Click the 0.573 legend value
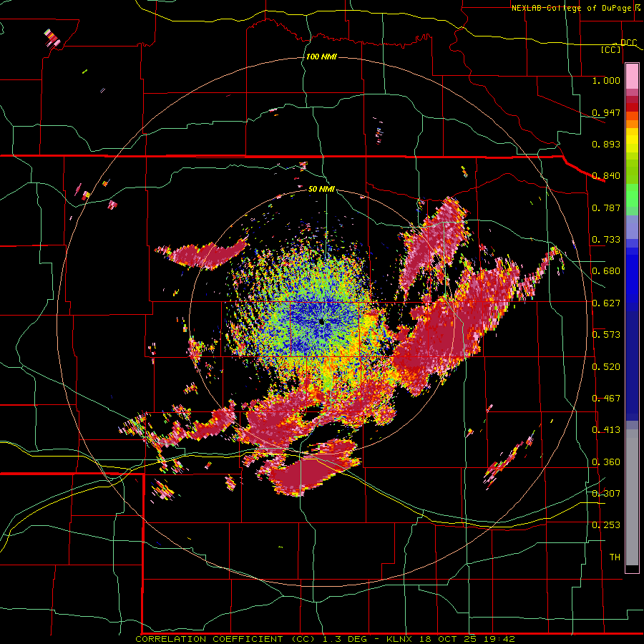The width and height of the screenshot is (644, 644). coord(606,335)
